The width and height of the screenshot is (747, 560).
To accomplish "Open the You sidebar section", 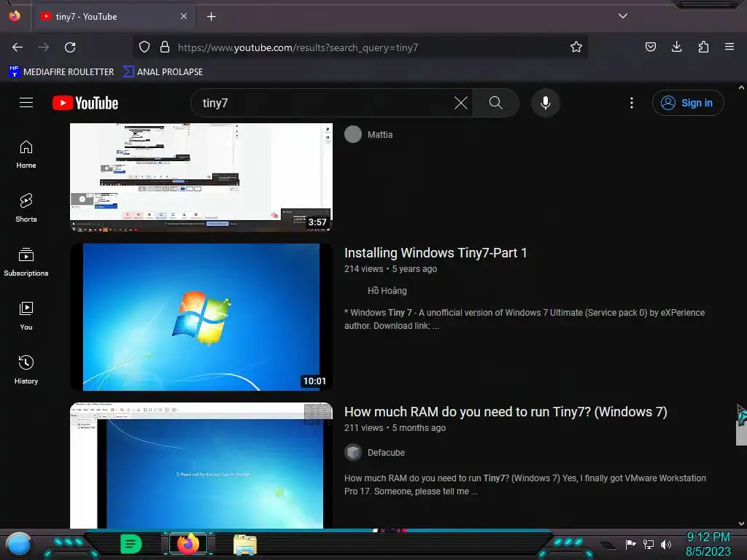I will coord(26,316).
